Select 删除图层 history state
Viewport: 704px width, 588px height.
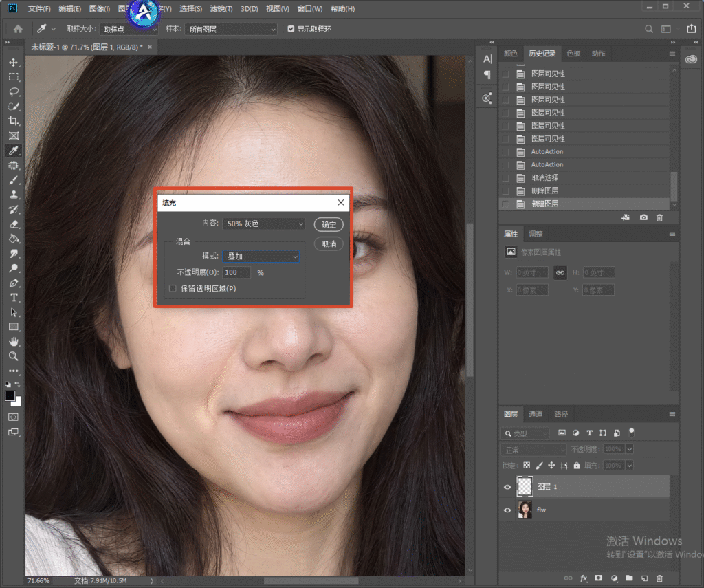click(x=584, y=191)
